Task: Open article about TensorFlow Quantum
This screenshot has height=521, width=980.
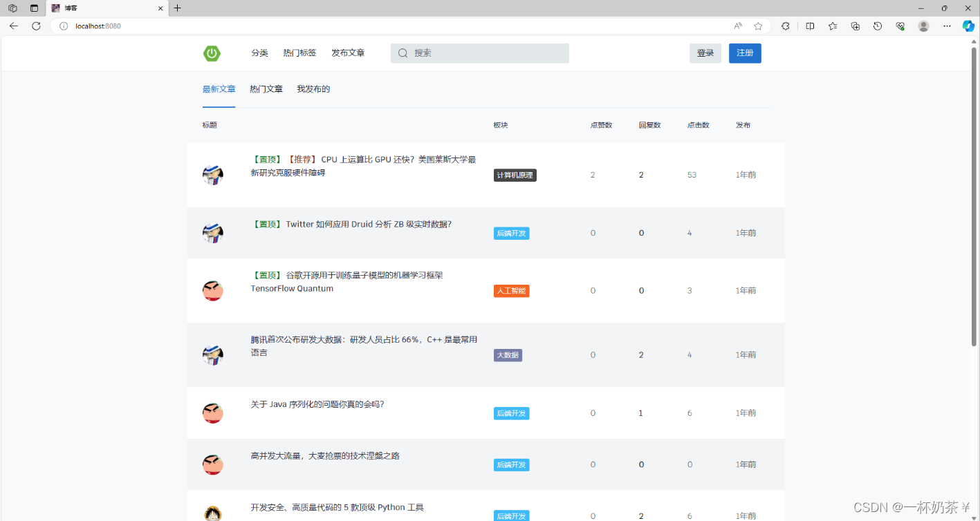Action: (x=347, y=282)
